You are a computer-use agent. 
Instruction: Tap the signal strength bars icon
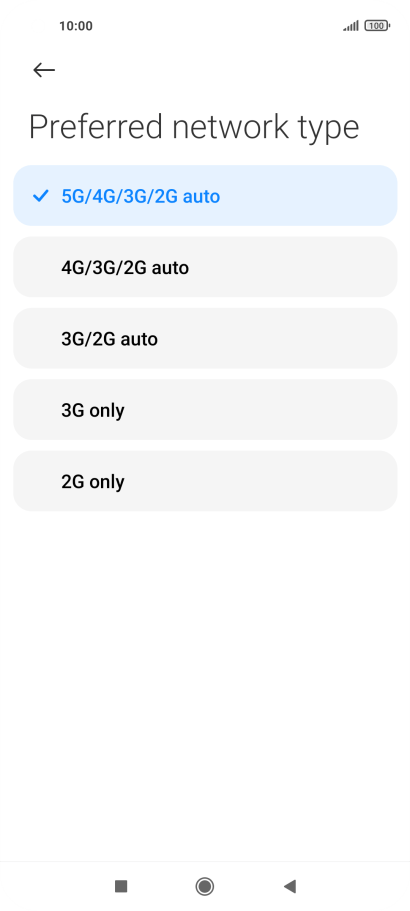(x=351, y=26)
